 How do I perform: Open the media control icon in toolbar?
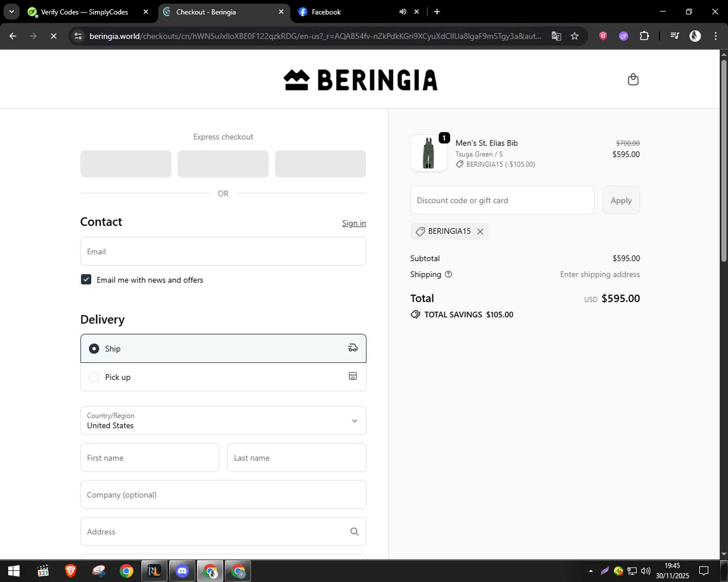[675, 36]
